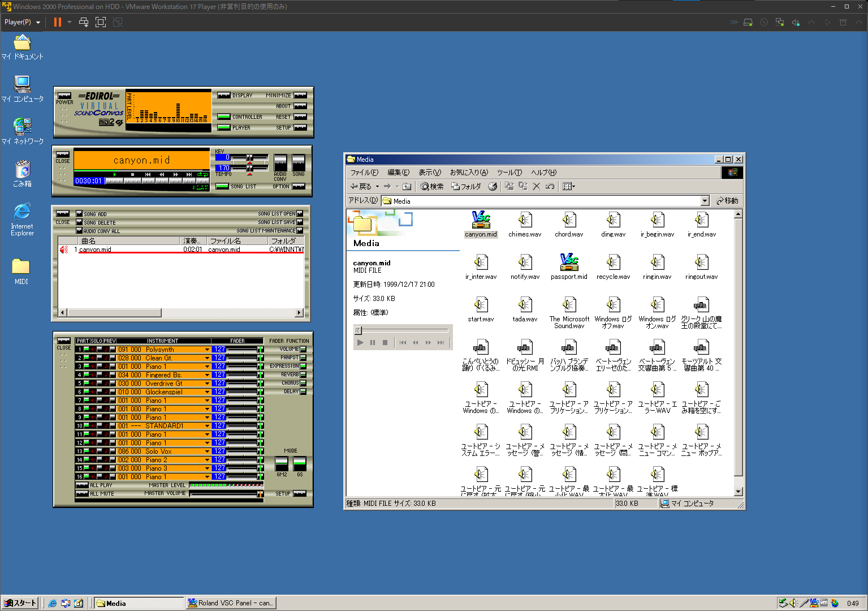The height and width of the screenshot is (611, 868).
Task: Toggle the SONG LIST panel button
Action: coord(222,186)
